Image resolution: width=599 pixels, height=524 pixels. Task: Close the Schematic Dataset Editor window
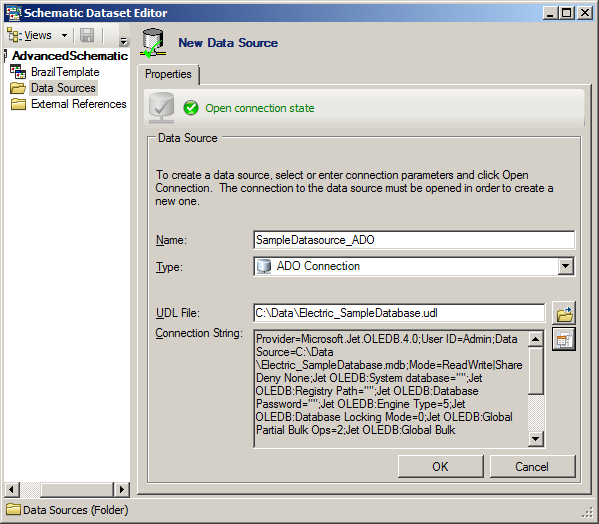point(585,13)
